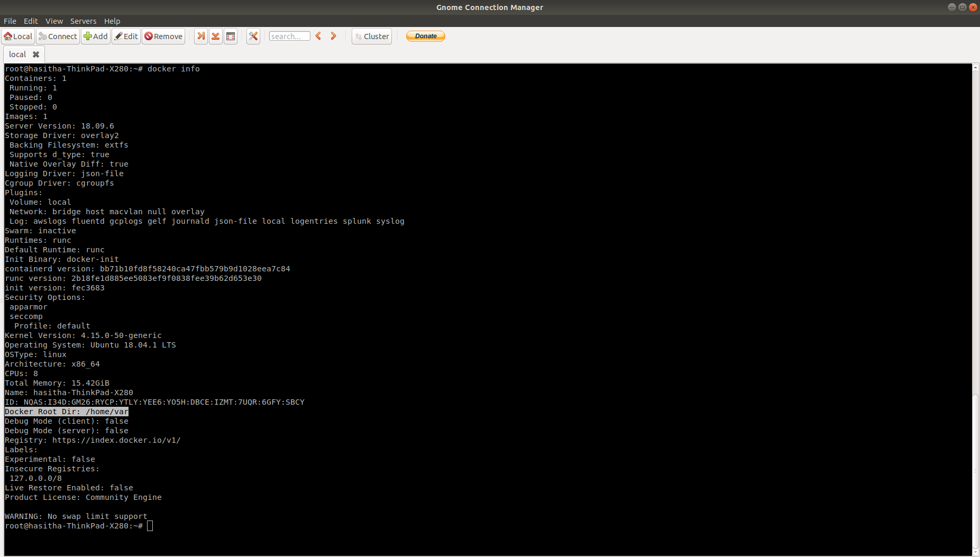
Task: Click the terminal scrollbar down arrow
Action: click(x=975, y=553)
